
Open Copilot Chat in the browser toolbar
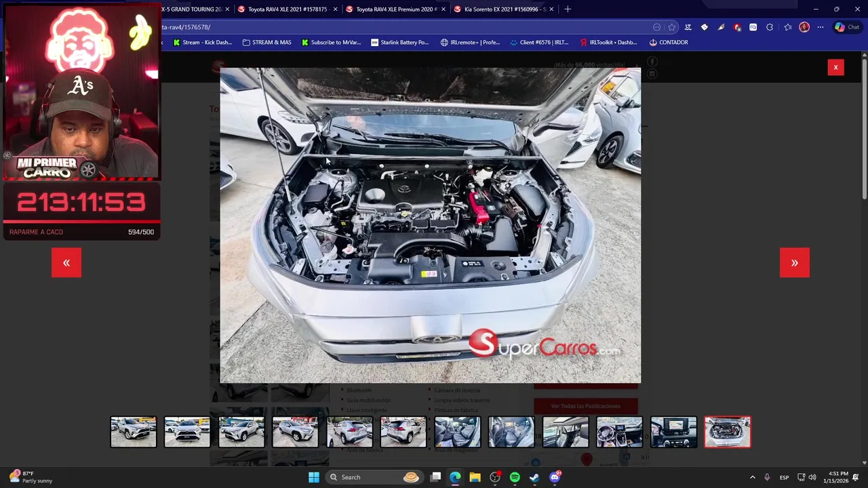(847, 27)
